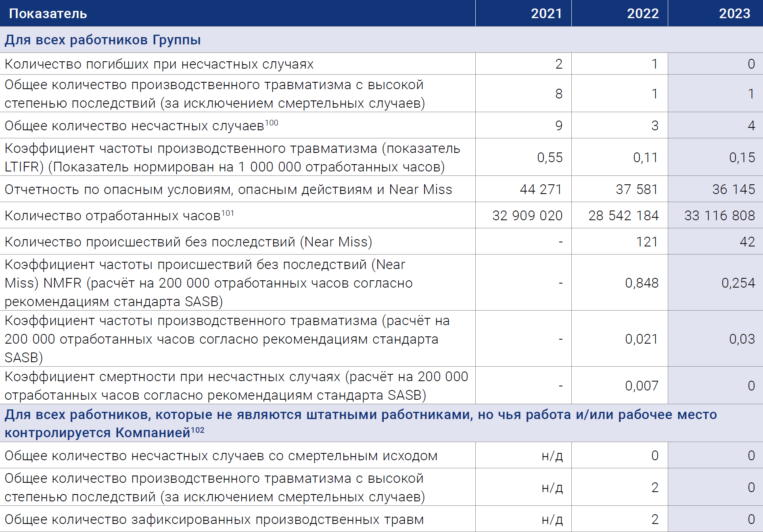Image resolution: width=763 pixels, height=532 pixels.
Task: Click the 'Отчетность по опасным условиям' row label
Action: 228,190
